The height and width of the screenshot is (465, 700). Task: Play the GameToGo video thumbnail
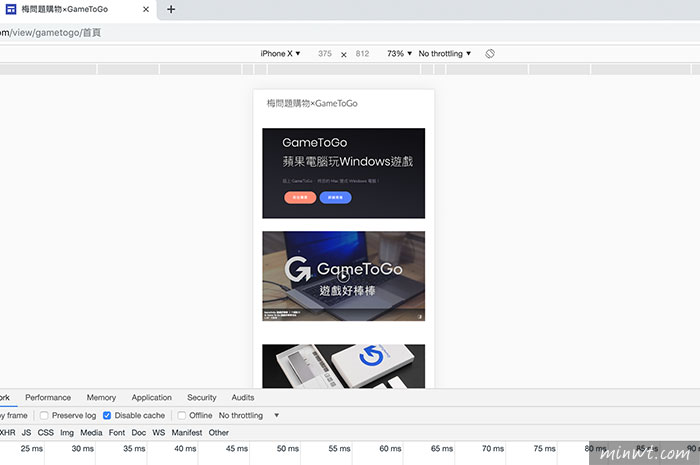[x=343, y=277]
